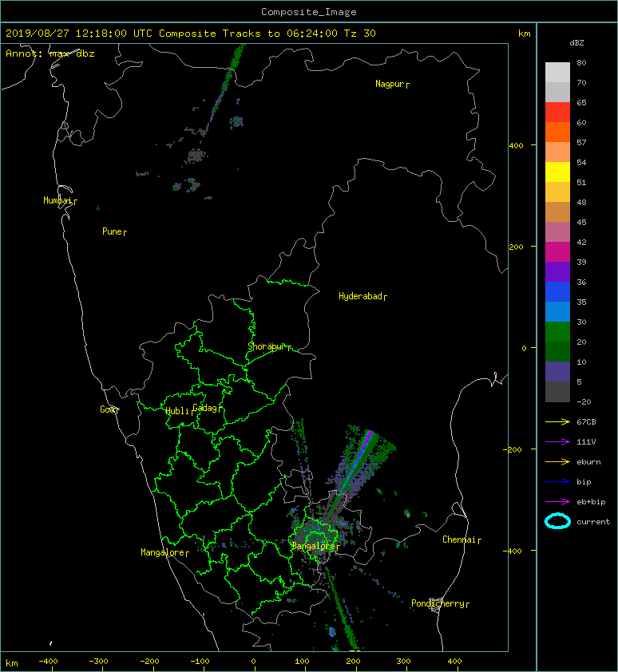Pick the magenta 39 dBZ color swatch
Viewport: 618px width, 672px height.
[557, 251]
